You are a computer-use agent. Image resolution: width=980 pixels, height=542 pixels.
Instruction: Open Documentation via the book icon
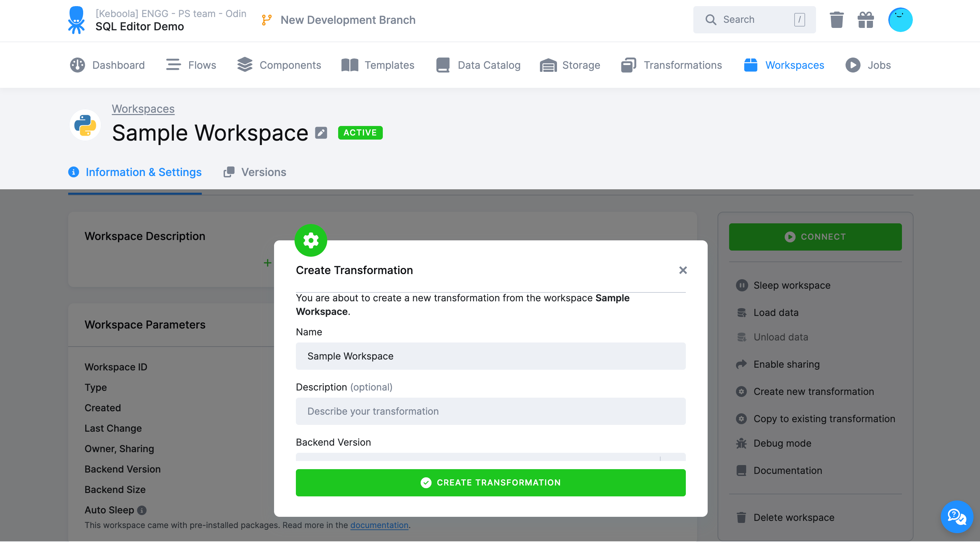741,470
